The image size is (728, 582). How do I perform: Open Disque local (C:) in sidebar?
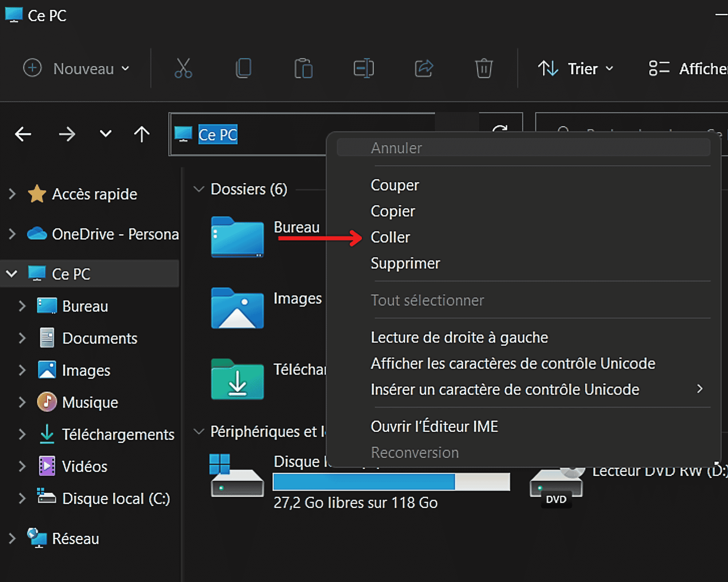tap(104, 498)
